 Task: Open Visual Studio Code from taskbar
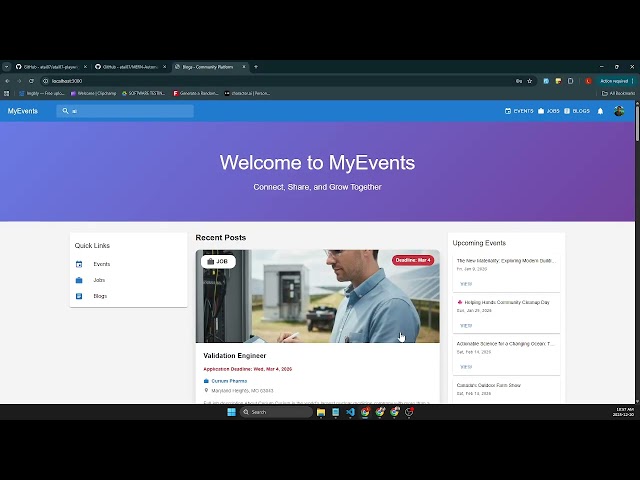350,412
